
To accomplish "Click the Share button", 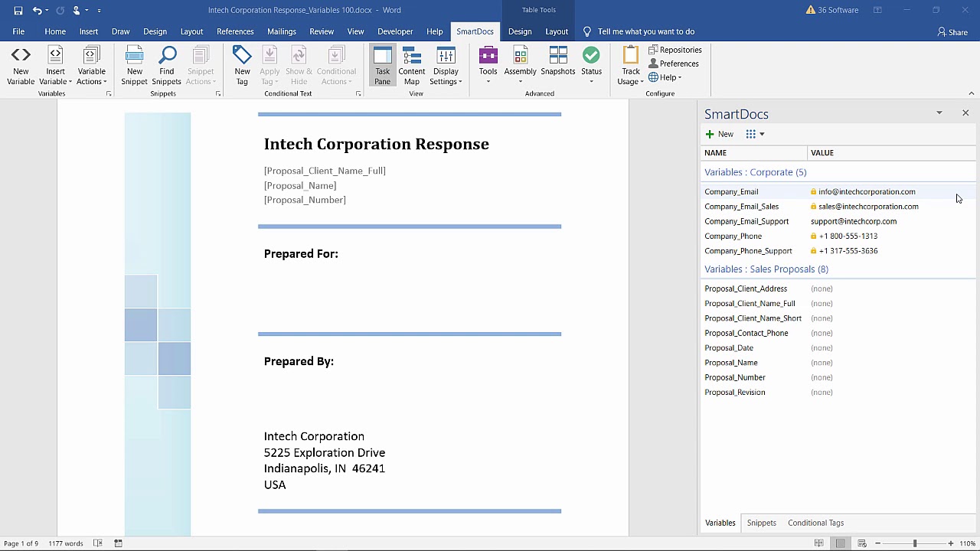I will tap(952, 32).
